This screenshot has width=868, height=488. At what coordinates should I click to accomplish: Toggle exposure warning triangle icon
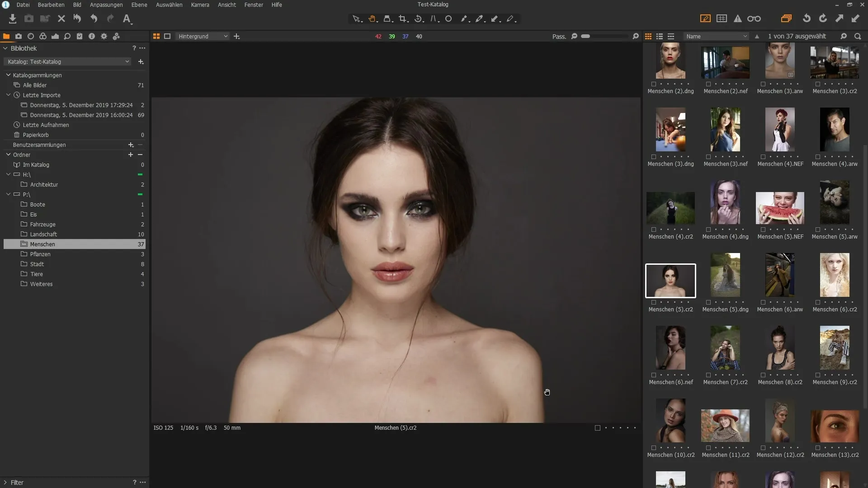738,19
